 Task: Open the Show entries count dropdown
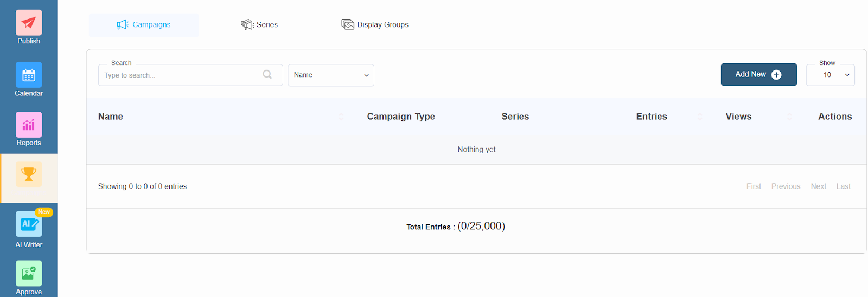(830, 75)
